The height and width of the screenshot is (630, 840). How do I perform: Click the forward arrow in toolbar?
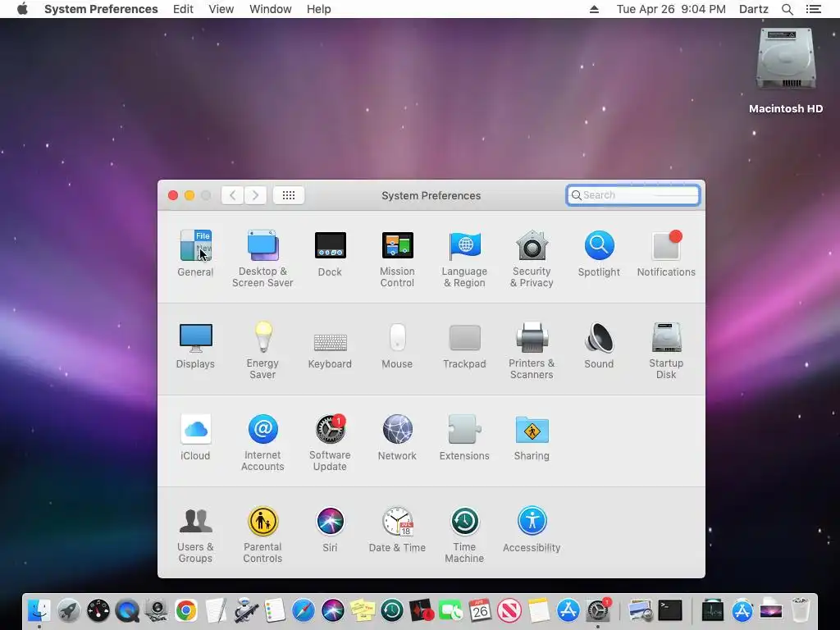pyautogui.click(x=256, y=195)
